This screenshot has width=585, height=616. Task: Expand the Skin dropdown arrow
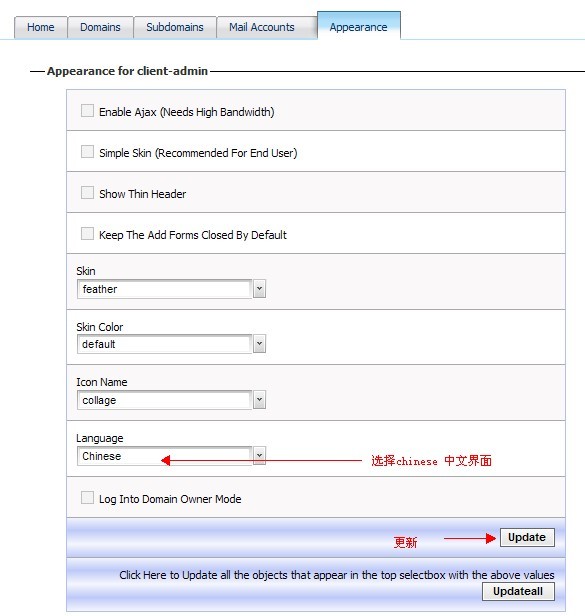coord(259,289)
